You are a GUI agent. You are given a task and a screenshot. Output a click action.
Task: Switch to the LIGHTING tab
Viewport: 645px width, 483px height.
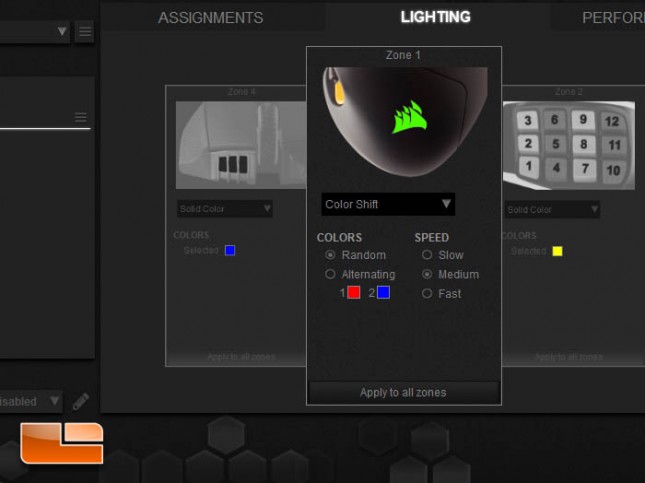coord(435,17)
